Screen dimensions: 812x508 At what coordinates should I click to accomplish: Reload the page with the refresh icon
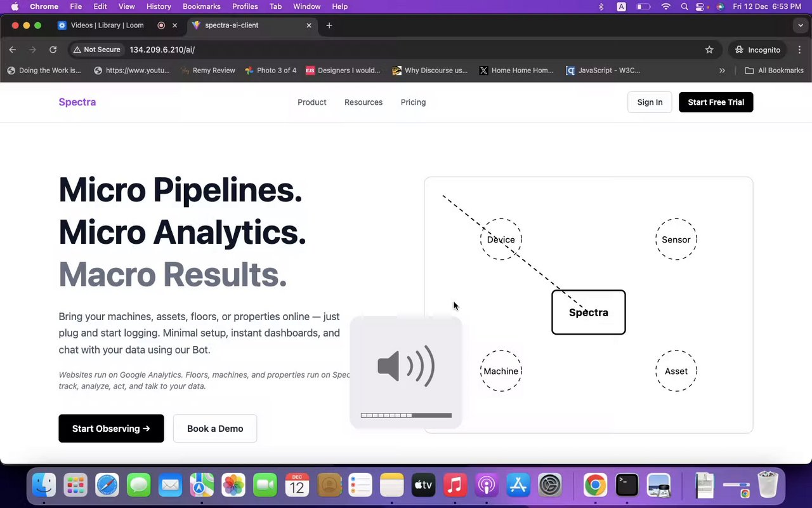click(x=53, y=50)
